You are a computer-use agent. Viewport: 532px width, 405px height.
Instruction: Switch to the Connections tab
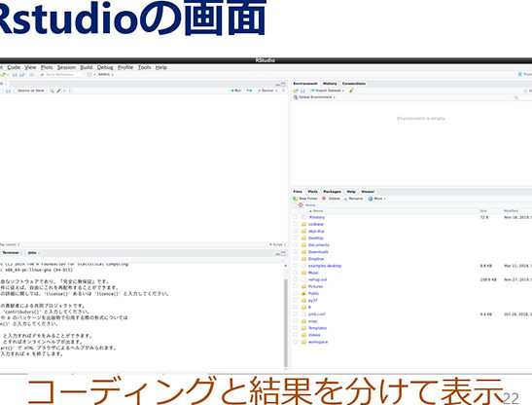pos(354,84)
